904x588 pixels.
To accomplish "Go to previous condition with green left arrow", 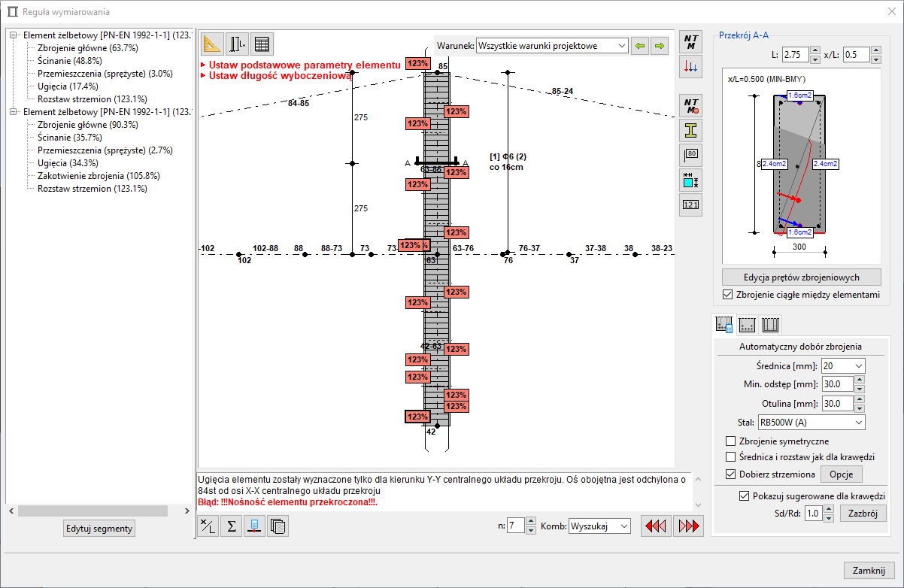I will click(x=639, y=46).
